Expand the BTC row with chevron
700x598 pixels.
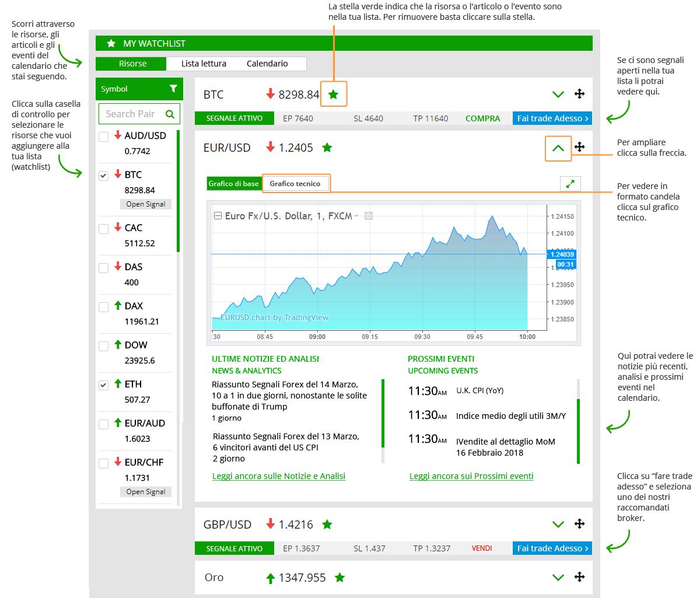coord(558,95)
